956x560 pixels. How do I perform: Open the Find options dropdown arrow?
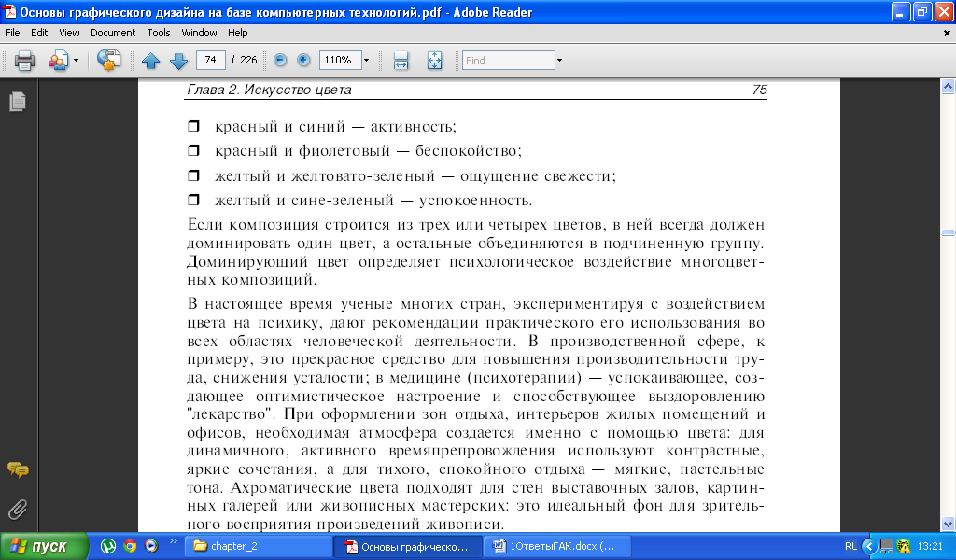(x=560, y=61)
